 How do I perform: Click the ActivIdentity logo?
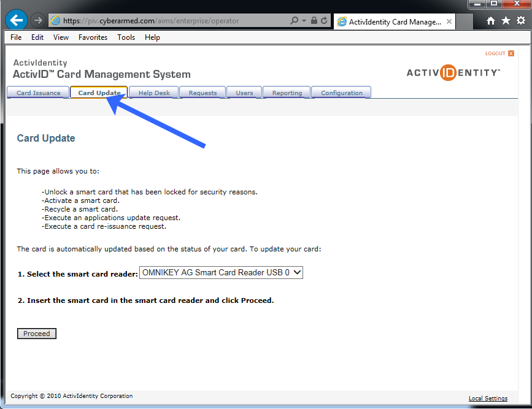[x=453, y=72]
